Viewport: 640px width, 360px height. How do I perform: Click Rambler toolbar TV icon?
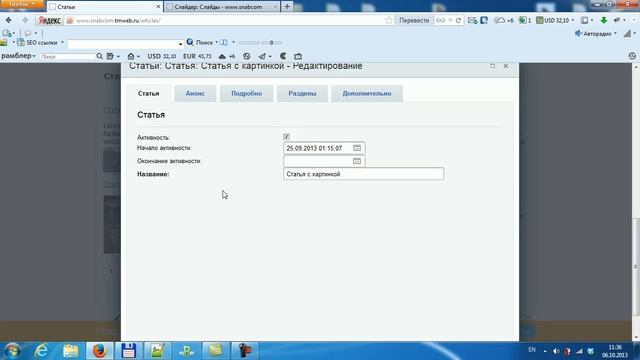[x=298, y=56]
